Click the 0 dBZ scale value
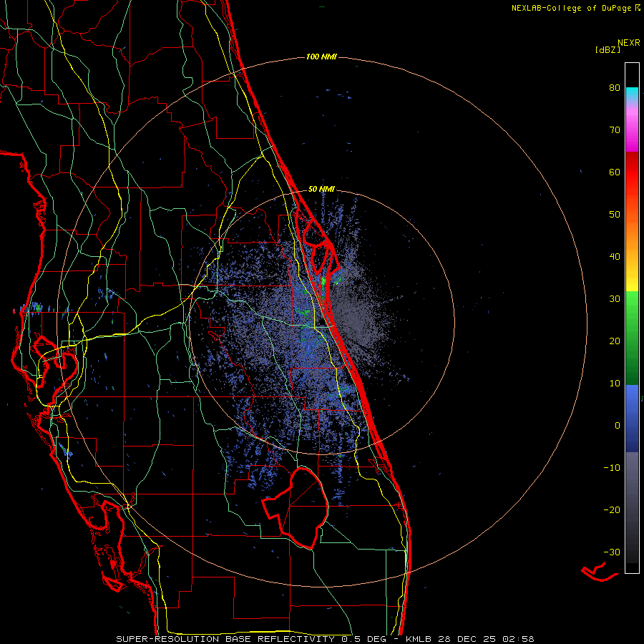644x644 pixels. tap(618, 426)
